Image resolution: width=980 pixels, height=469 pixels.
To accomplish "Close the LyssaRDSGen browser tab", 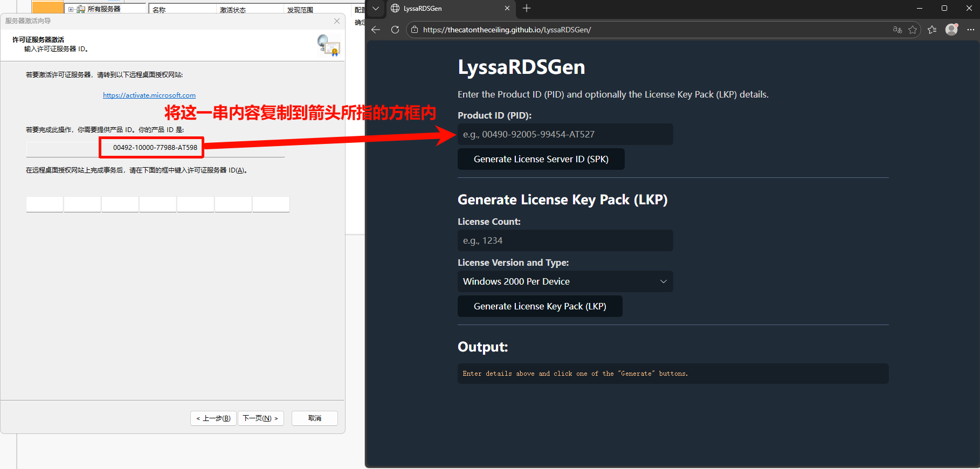I will [507, 8].
